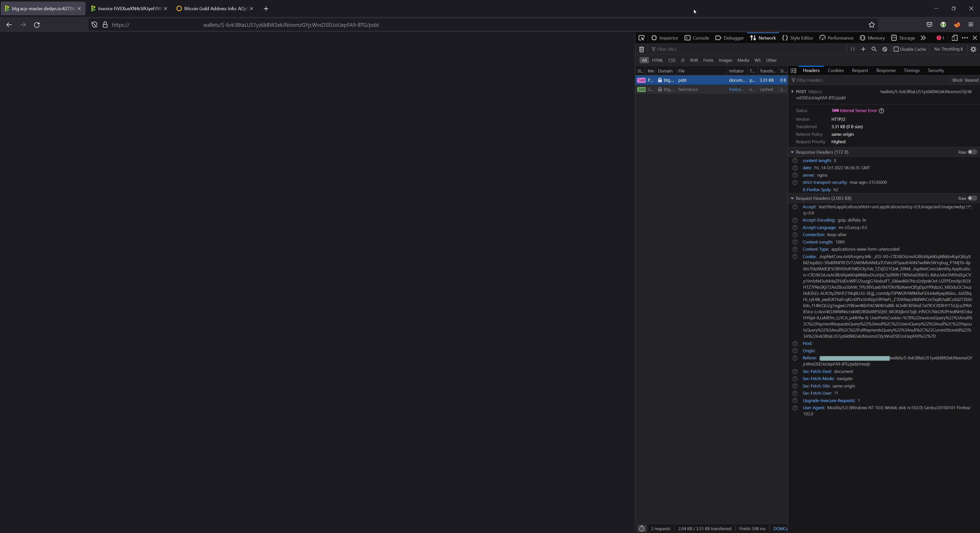Open network request search

tap(874, 49)
